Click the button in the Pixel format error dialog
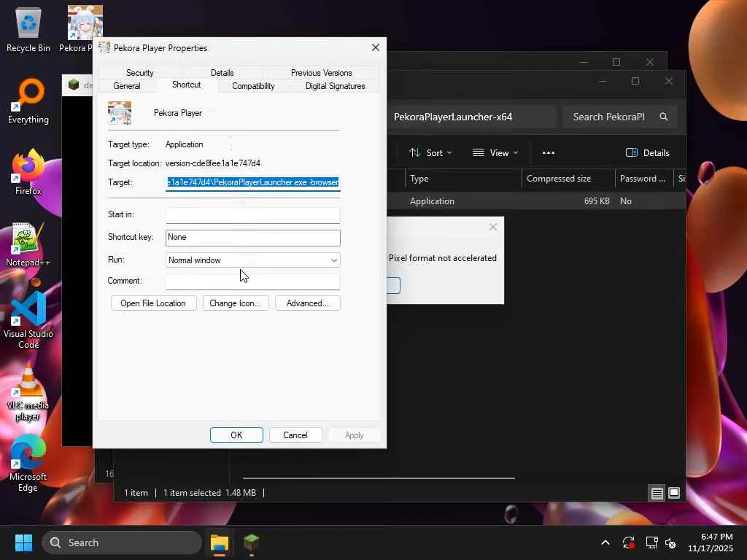The image size is (747, 560). (x=393, y=285)
